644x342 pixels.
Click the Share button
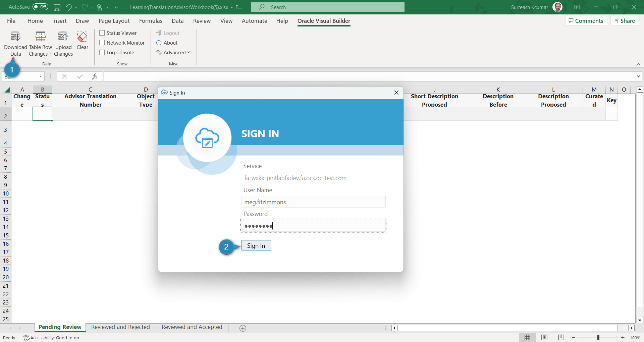pyautogui.click(x=625, y=21)
